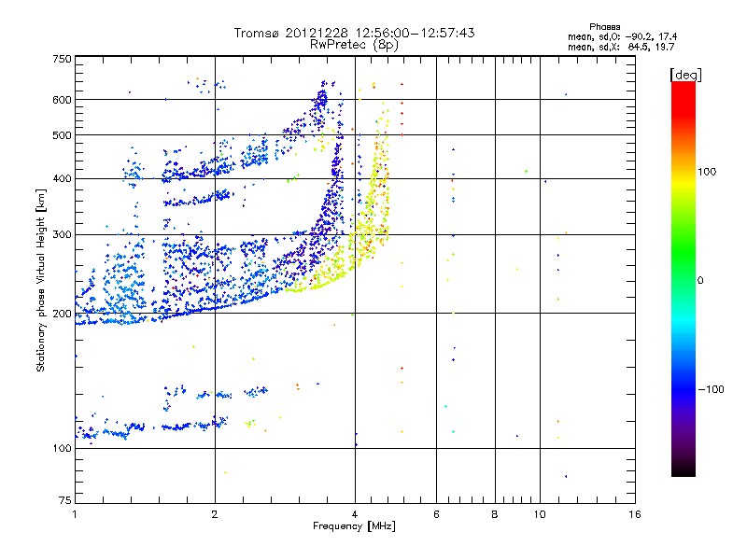Click the y-axis tick label '75'
Viewport: 747px width, 560px height.
65,500
